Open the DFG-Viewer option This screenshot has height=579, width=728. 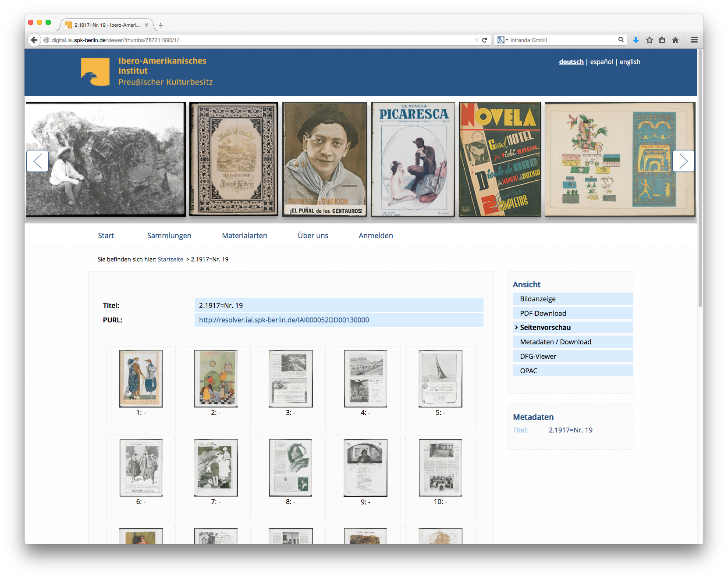(x=572, y=356)
